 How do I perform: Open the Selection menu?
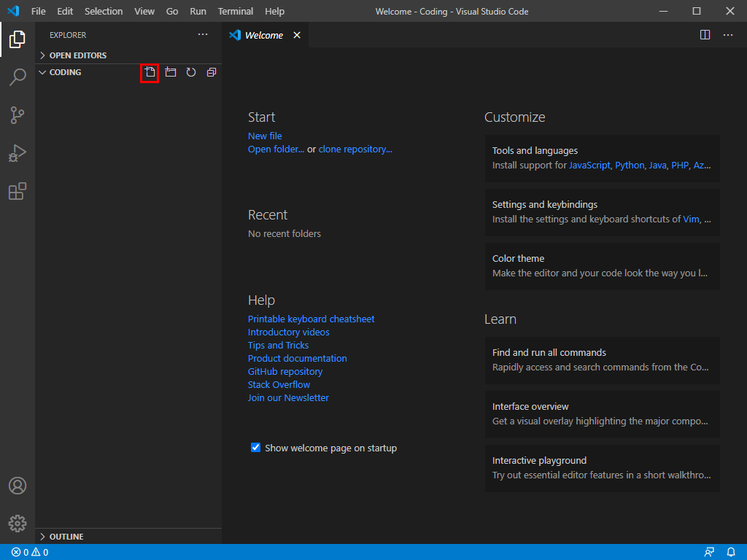[104, 11]
